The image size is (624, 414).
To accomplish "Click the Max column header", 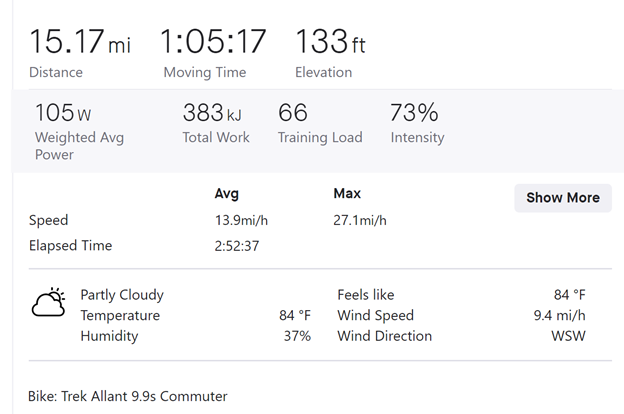I will point(347,193).
